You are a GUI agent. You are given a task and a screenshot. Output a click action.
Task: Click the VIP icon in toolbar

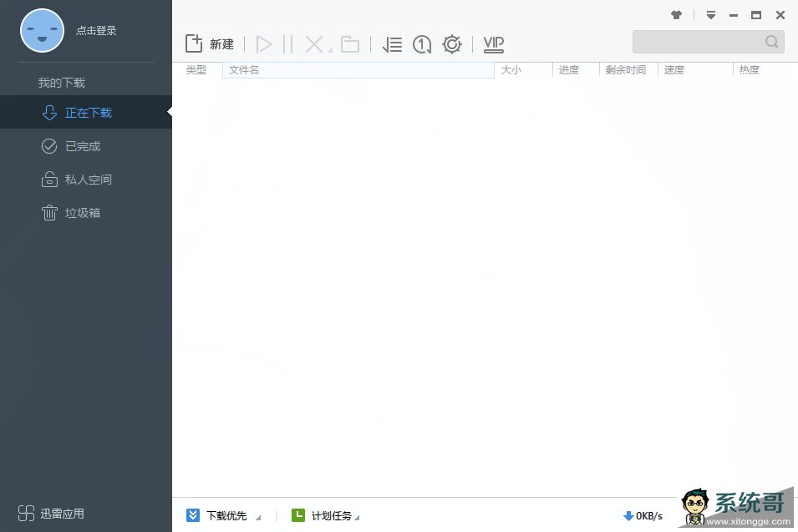(494, 44)
